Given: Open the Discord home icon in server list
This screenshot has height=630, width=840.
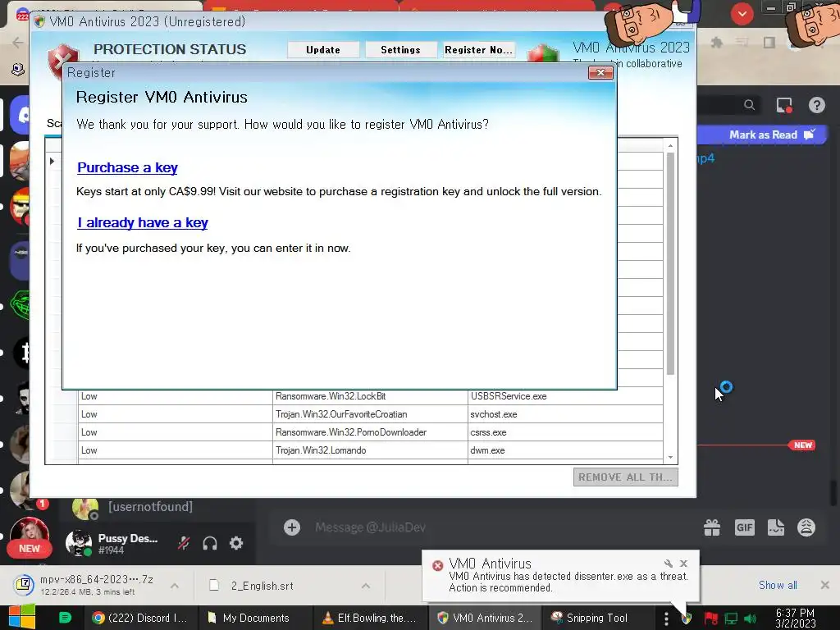Looking at the screenshot, I should pyautogui.click(x=21, y=115).
